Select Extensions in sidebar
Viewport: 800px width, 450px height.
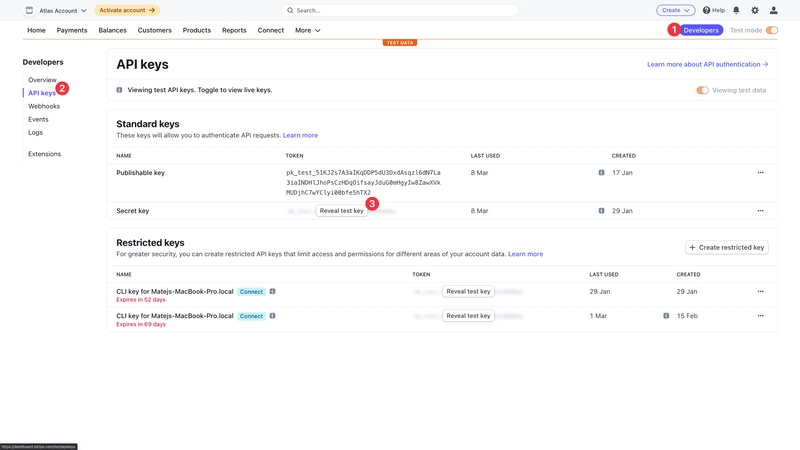(x=44, y=154)
